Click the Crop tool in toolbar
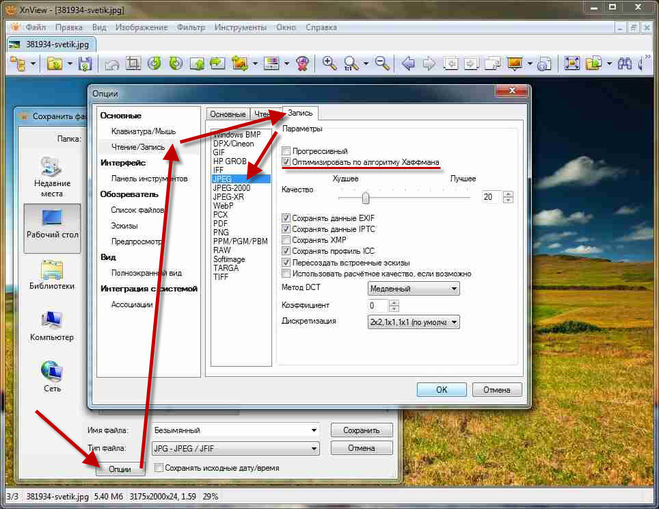659x509 pixels. [x=134, y=64]
